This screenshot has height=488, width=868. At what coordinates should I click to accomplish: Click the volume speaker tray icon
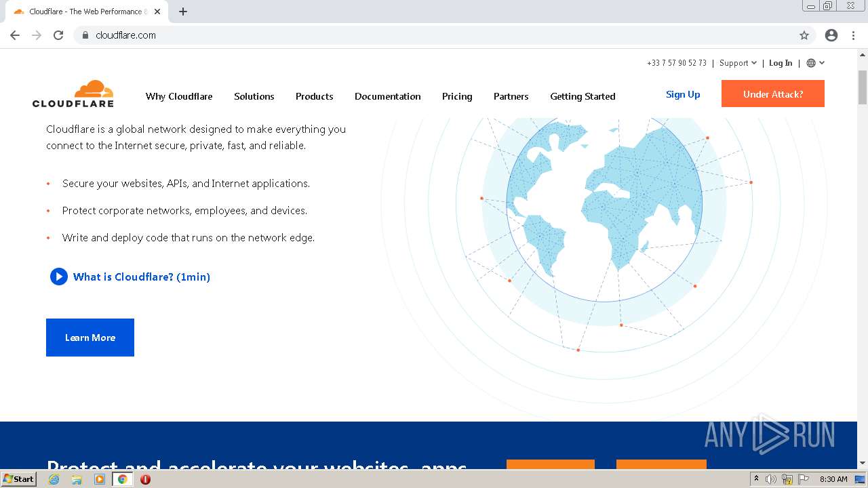click(x=771, y=479)
